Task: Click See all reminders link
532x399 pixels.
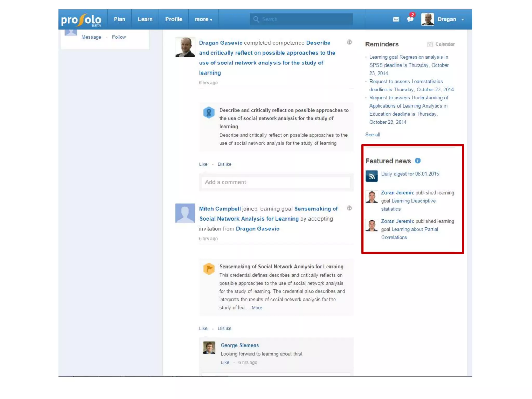Action: point(372,135)
